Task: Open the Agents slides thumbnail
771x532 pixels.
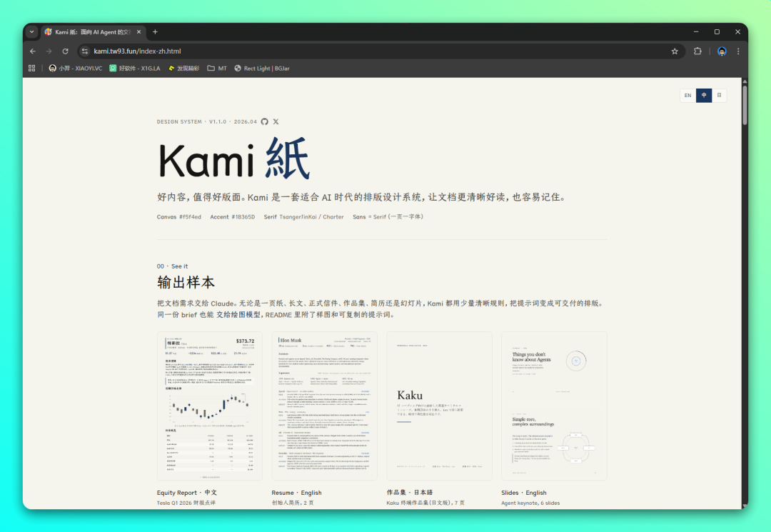Action: [x=554, y=406]
